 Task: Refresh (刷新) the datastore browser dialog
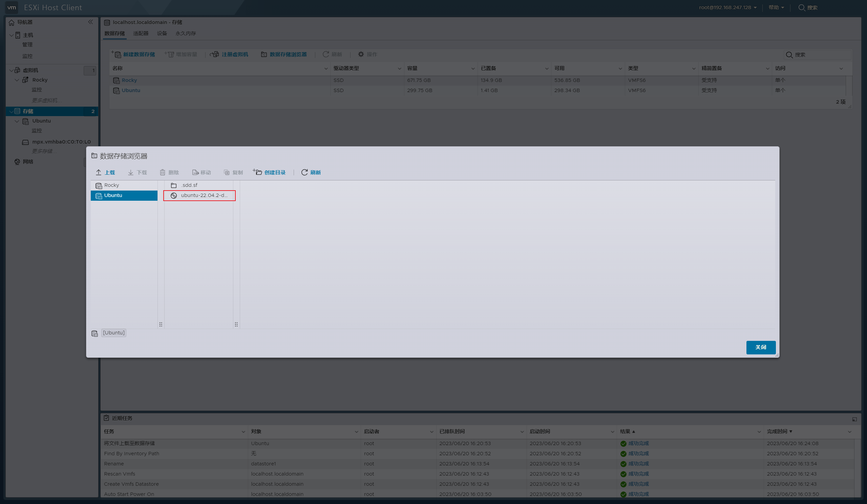pyautogui.click(x=311, y=172)
